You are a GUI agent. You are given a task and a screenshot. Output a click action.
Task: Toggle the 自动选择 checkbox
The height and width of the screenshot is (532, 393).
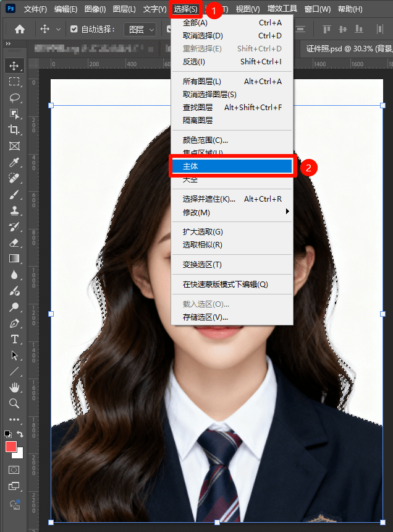point(74,29)
